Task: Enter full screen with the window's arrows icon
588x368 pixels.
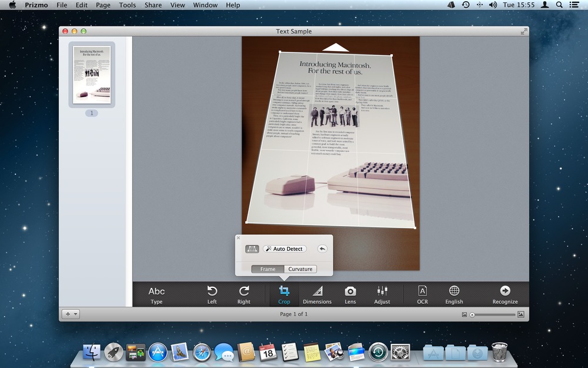Action: pos(524,32)
